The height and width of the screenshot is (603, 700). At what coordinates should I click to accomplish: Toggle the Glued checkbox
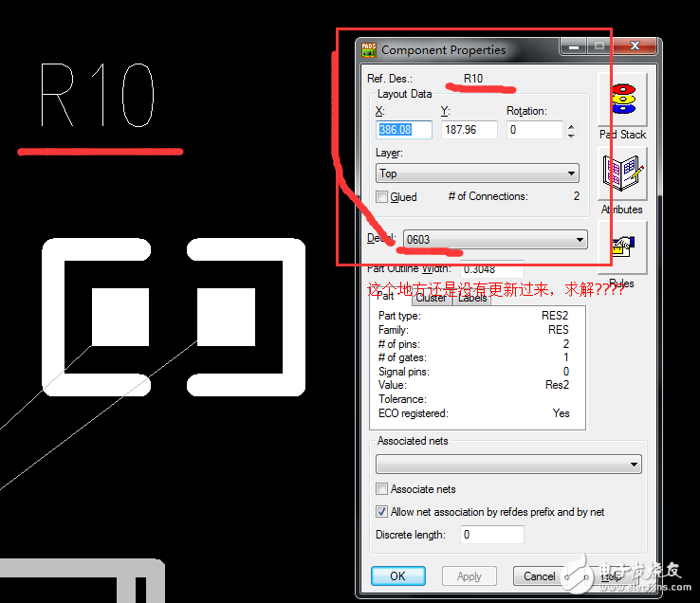point(381,197)
